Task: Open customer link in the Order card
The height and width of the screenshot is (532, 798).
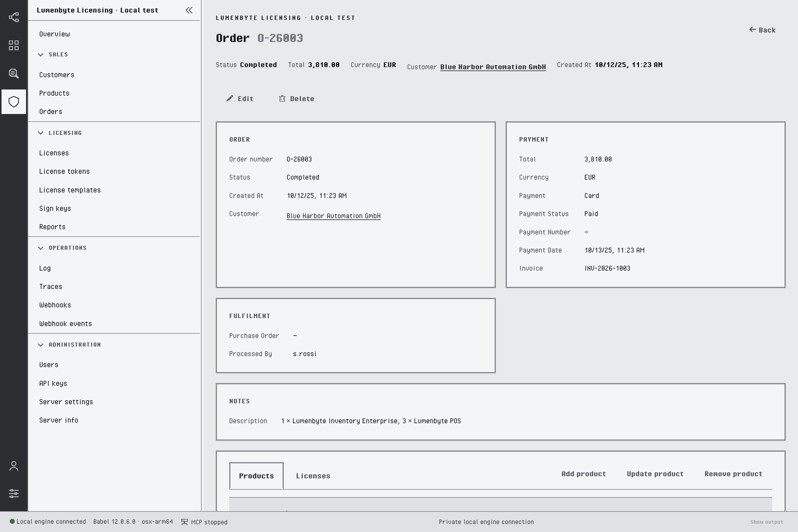Action: [333, 216]
